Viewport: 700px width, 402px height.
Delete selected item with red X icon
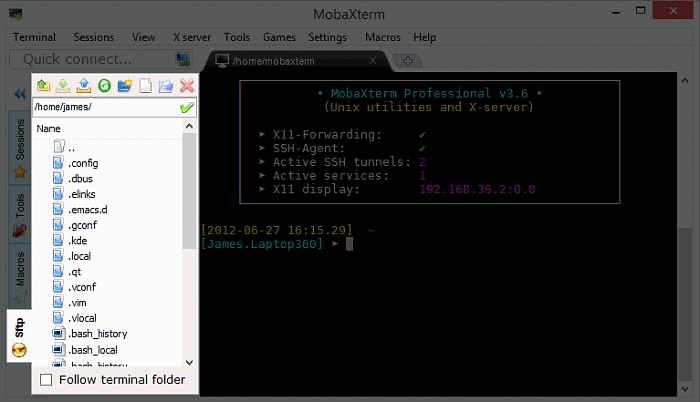[x=187, y=85]
